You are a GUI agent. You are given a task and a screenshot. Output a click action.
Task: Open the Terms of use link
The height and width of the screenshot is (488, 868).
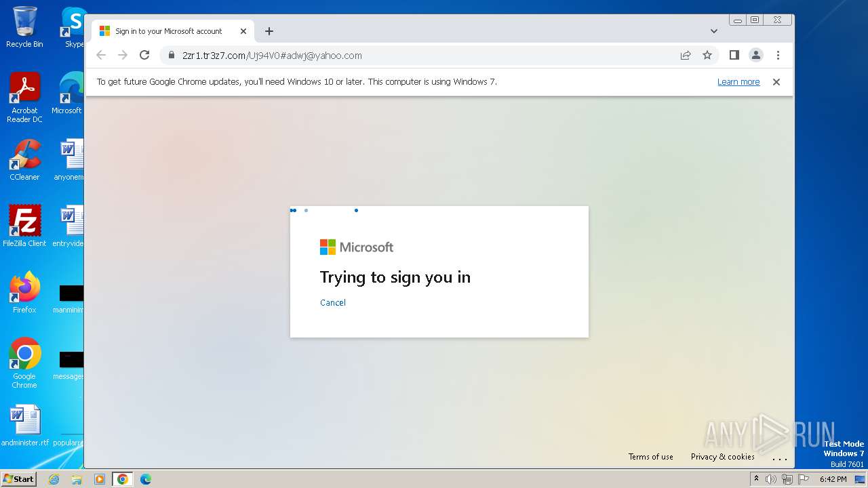point(651,457)
